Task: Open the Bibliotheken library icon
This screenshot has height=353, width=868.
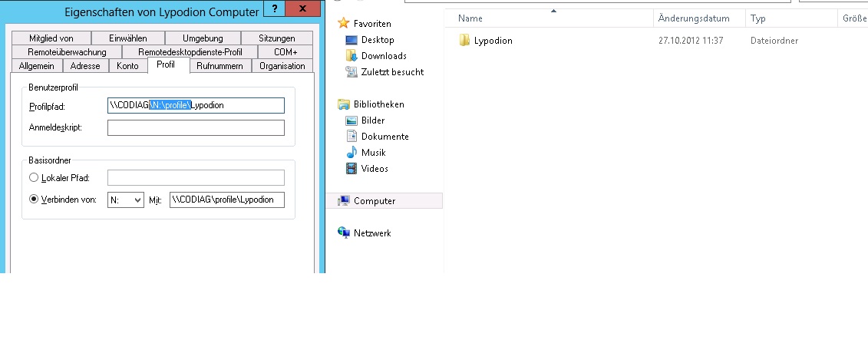Action: point(344,104)
